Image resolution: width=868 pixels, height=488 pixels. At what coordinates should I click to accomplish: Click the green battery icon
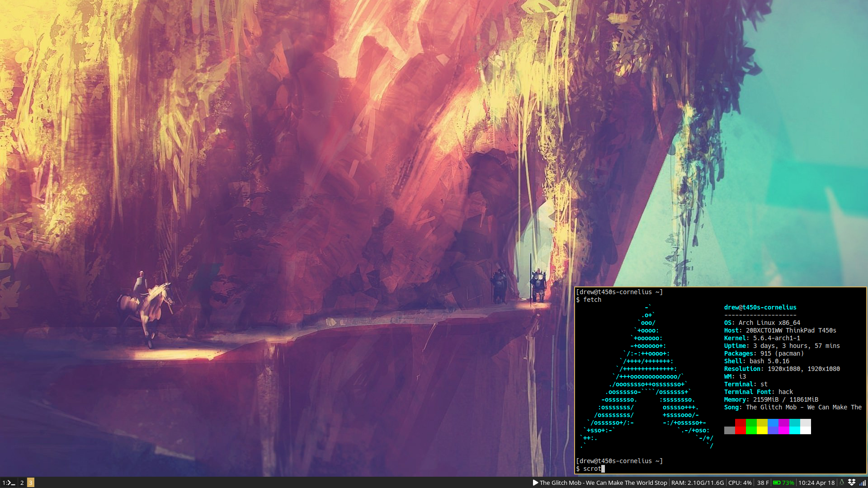coord(777,483)
